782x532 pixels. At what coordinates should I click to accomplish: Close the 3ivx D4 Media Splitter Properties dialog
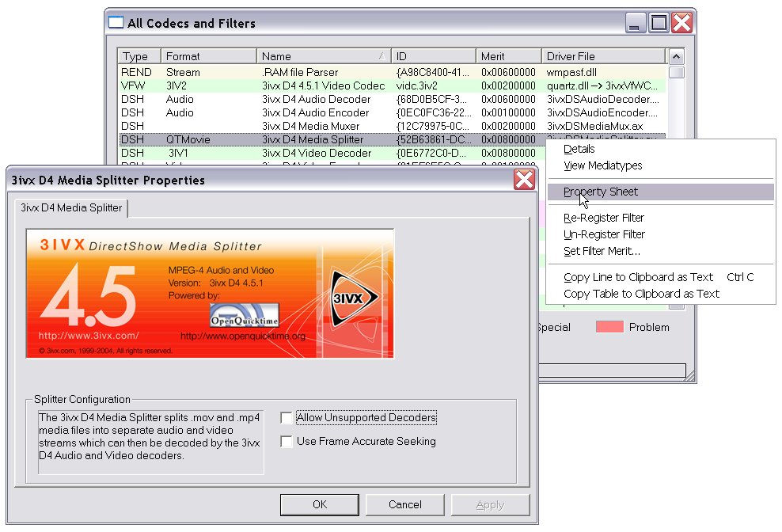pos(524,180)
